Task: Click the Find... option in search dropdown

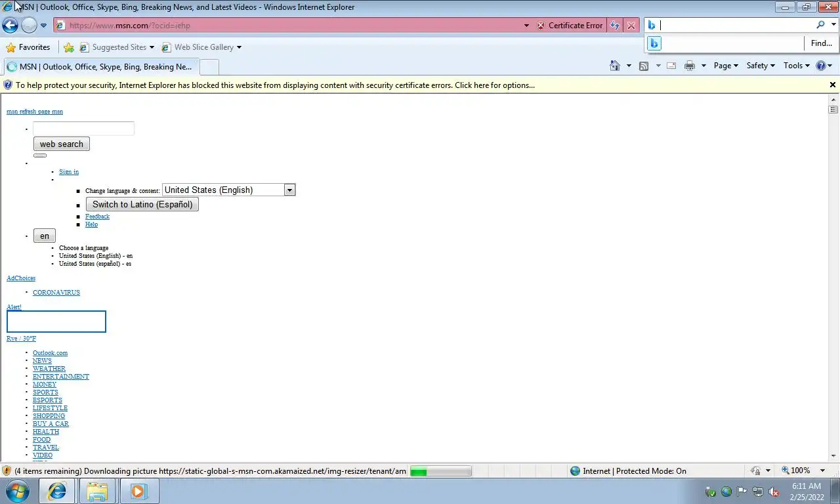Action: [x=821, y=43]
